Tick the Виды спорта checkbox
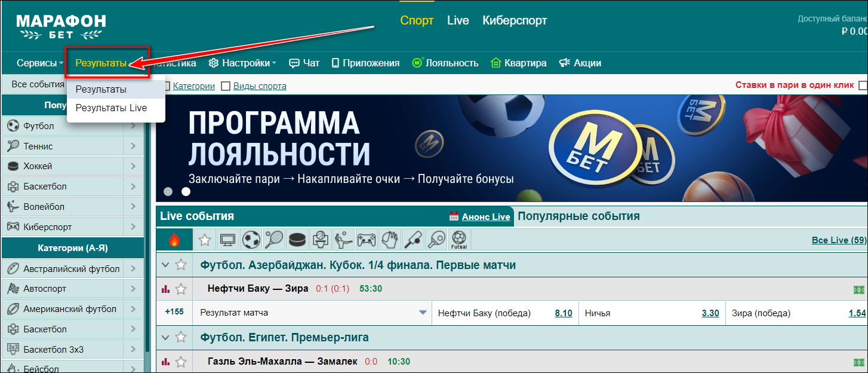Image resolution: width=868 pixels, height=373 pixels. click(x=226, y=86)
